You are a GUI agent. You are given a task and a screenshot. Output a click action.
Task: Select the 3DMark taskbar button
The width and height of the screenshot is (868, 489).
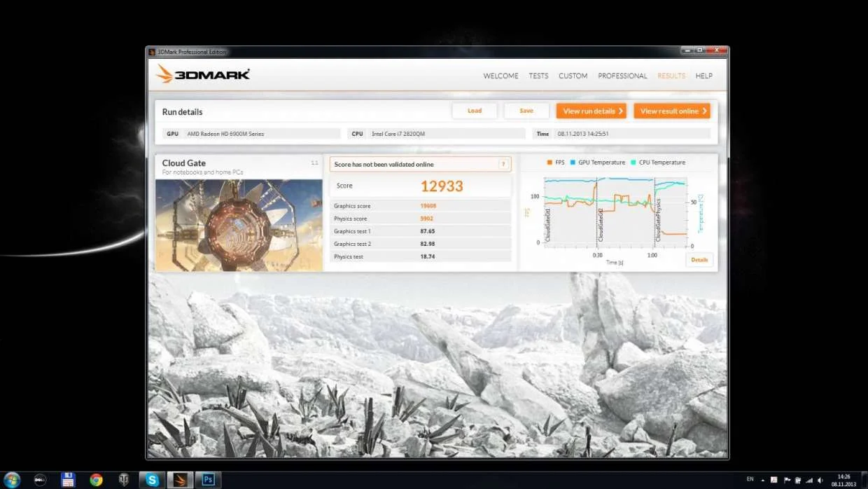181,480
